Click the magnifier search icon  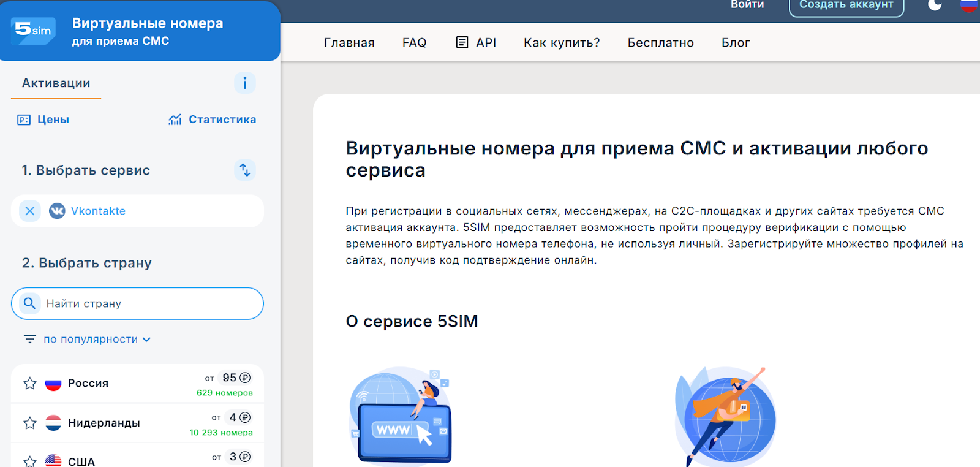[x=29, y=303]
